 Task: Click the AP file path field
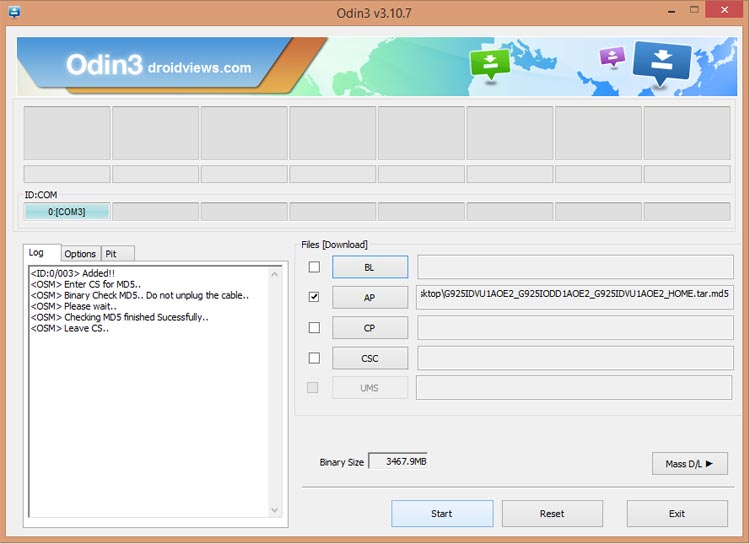(x=574, y=297)
